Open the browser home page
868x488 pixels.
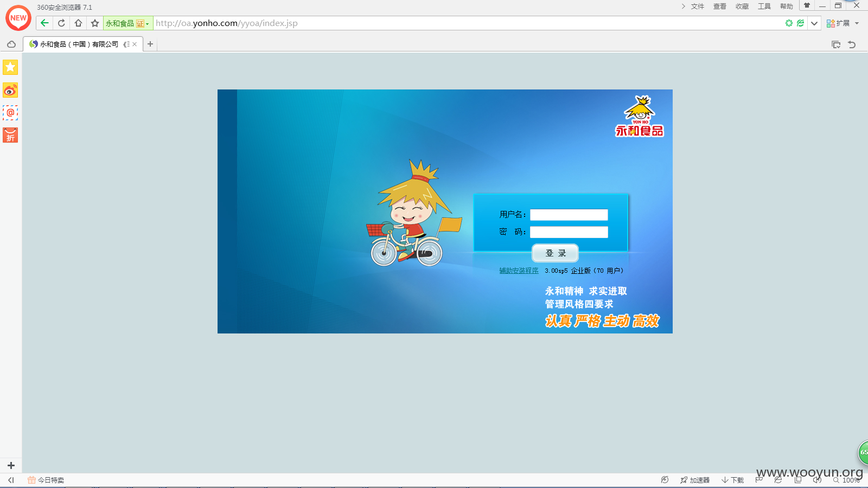[x=78, y=23]
